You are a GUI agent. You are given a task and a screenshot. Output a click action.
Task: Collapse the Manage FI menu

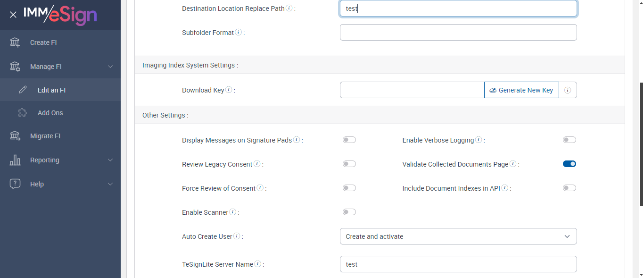[x=110, y=67]
